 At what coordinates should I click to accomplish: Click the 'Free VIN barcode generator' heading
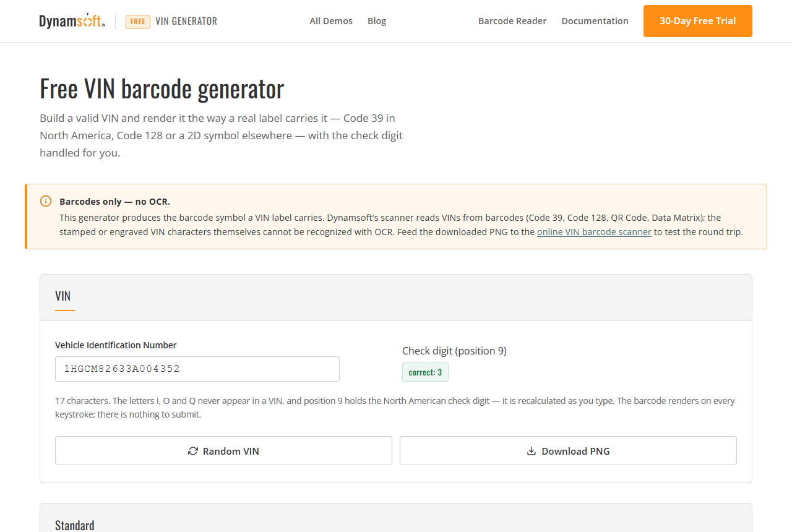(x=162, y=88)
